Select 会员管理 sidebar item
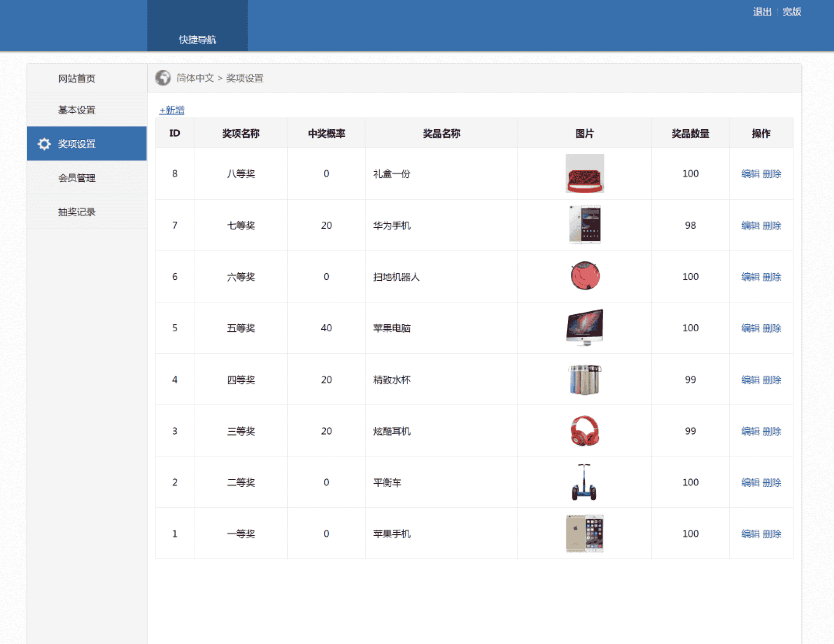The width and height of the screenshot is (834, 644). (77, 178)
